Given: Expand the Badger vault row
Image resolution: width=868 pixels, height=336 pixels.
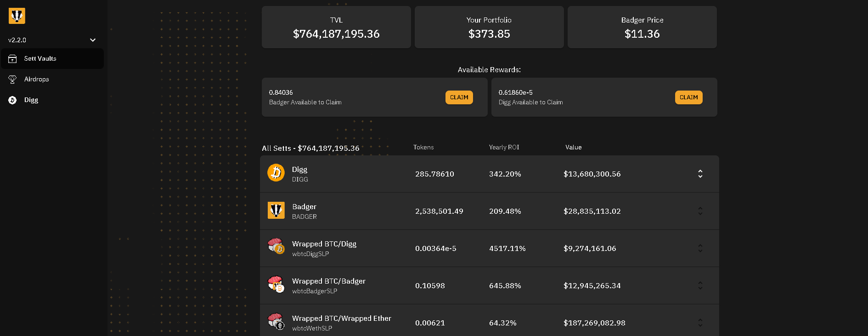Looking at the screenshot, I should point(700,211).
